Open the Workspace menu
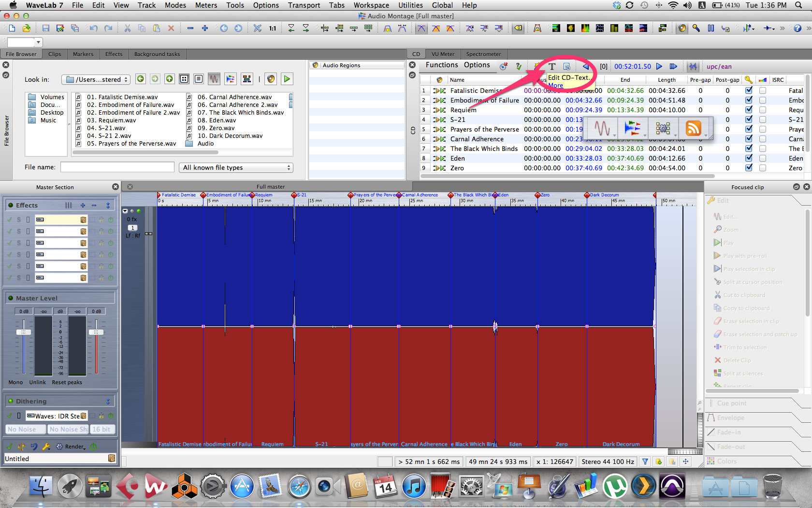 pyautogui.click(x=371, y=5)
